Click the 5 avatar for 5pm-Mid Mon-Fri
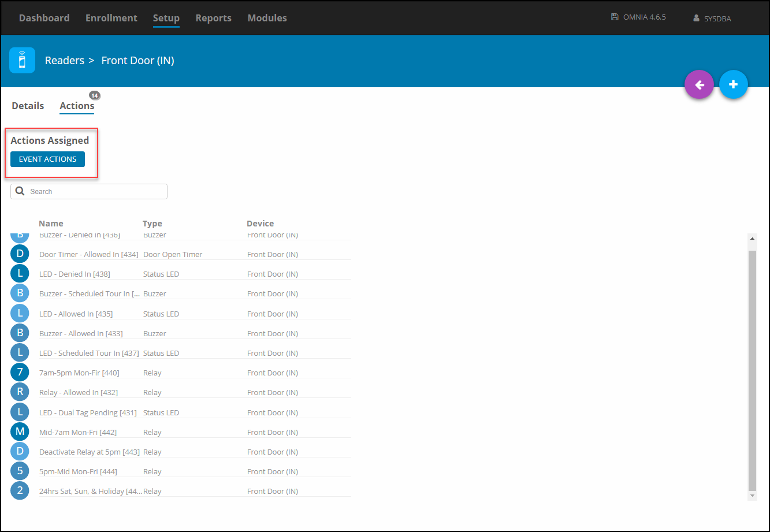 (x=20, y=471)
